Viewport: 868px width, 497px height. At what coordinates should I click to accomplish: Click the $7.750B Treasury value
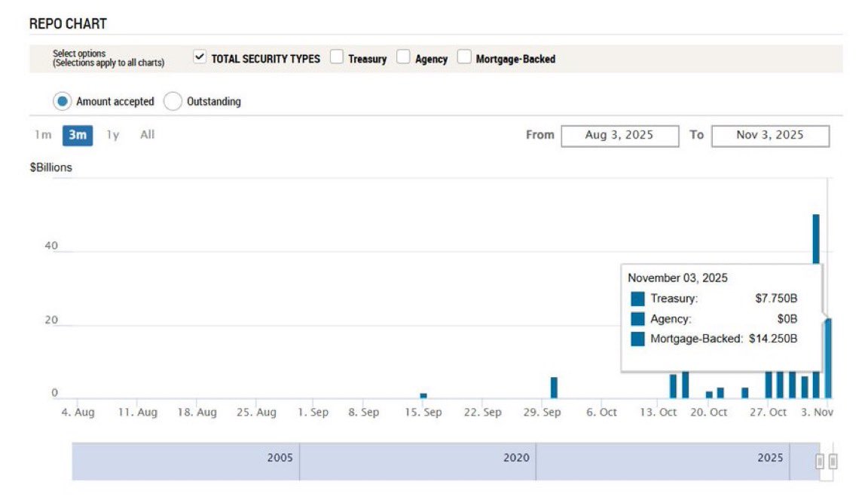[x=776, y=299]
